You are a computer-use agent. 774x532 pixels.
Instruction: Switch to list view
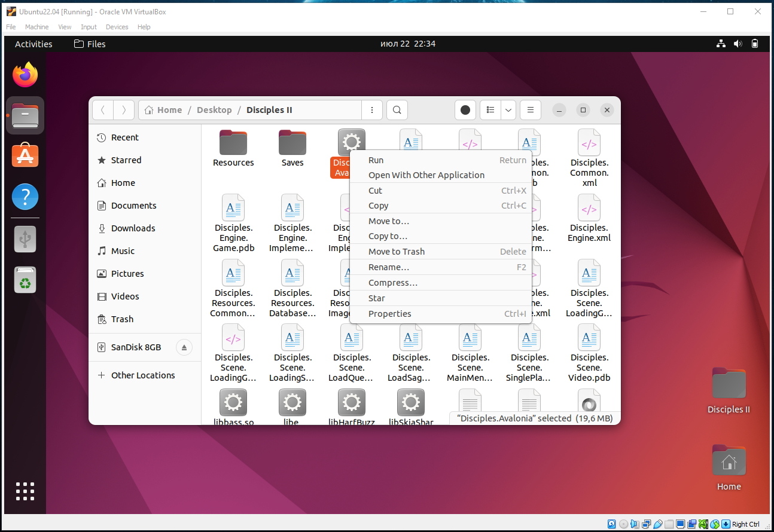[490, 110]
